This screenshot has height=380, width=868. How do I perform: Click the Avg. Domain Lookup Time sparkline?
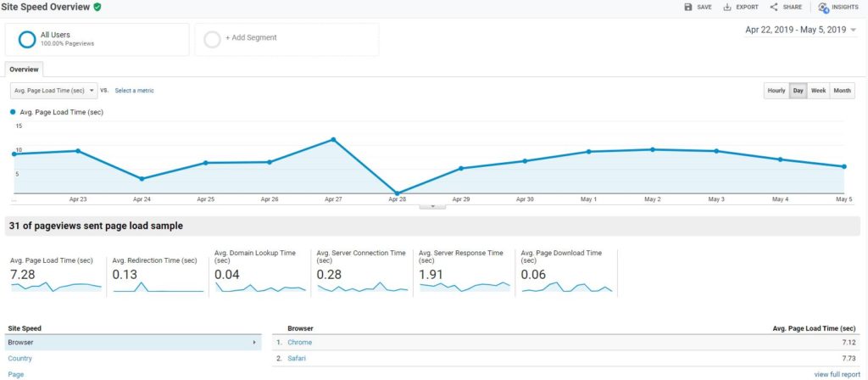pyautogui.click(x=260, y=288)
